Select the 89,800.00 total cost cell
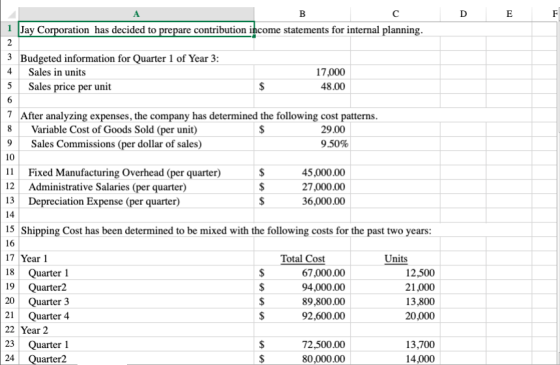Screen dimensions: 560x365 pyautogui.click(x=302, y=301)
